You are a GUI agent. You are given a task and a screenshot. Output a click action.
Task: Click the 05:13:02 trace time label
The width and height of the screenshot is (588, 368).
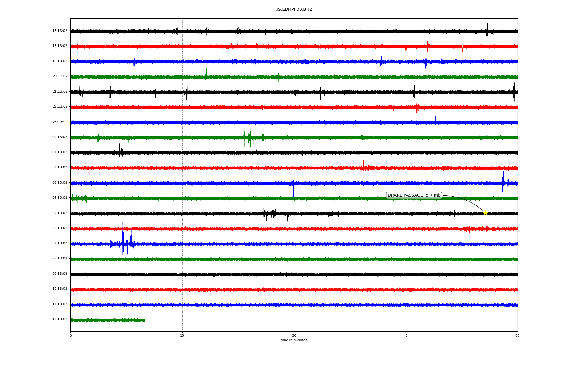pos(60,213)
